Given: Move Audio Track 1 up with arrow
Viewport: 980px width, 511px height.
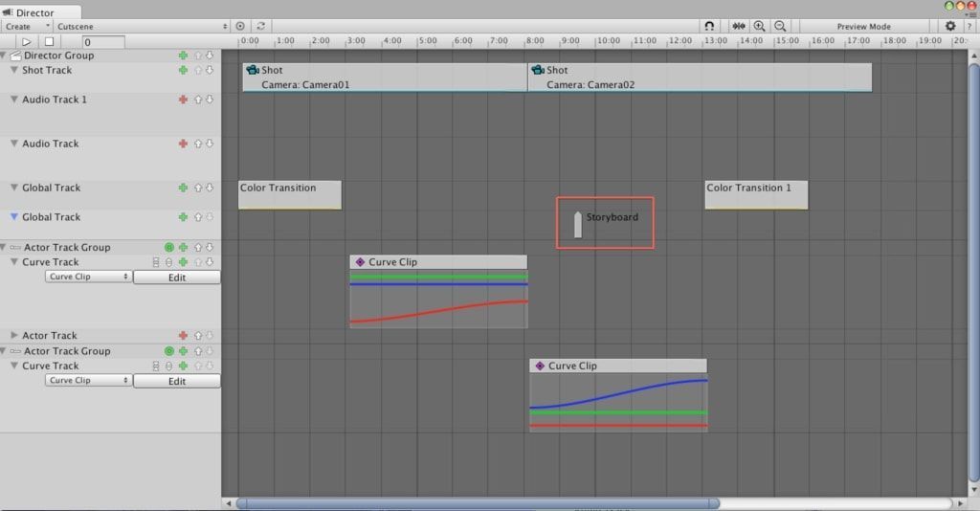Looking at the screenshot, I should [197, 100].
